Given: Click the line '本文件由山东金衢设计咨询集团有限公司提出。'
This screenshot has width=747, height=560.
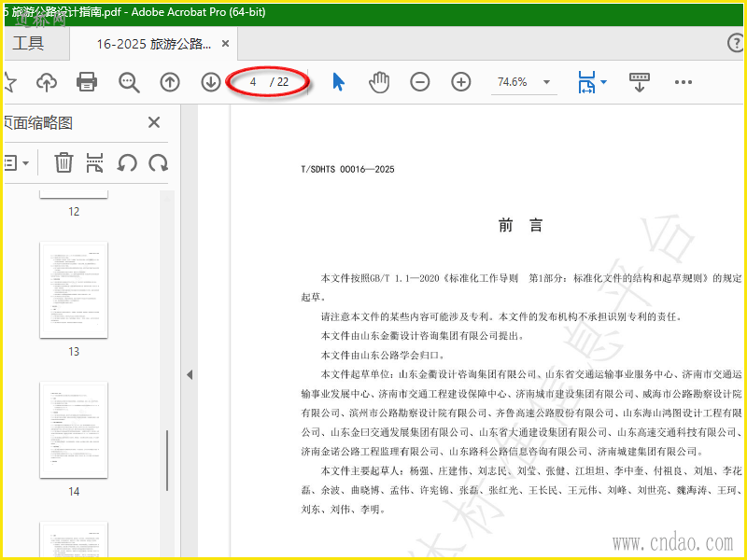Looking at the screenshot, I should [x=423, y=336].
